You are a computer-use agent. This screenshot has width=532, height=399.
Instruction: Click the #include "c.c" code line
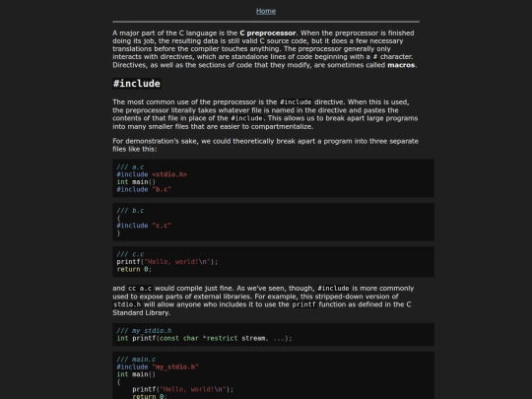(144, 226)
